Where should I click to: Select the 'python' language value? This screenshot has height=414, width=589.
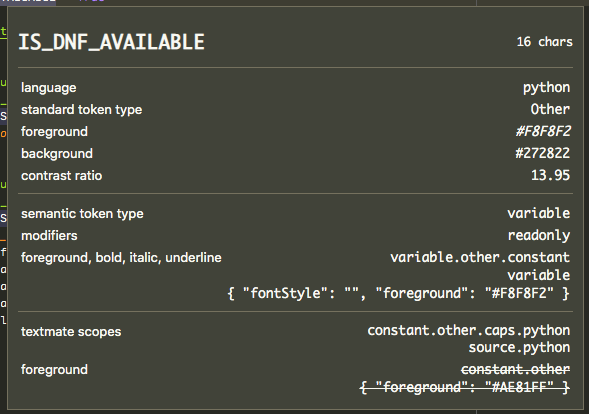pos(547,88)
